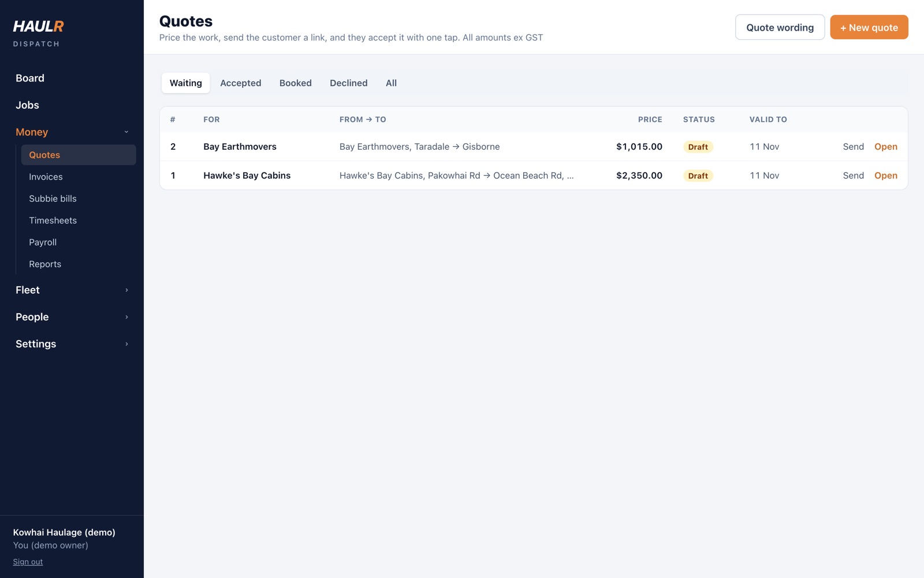Image resolution: width=924 pixels, height=578 pixels.
Task: Expand the People section
Action: tap(72, 317)
